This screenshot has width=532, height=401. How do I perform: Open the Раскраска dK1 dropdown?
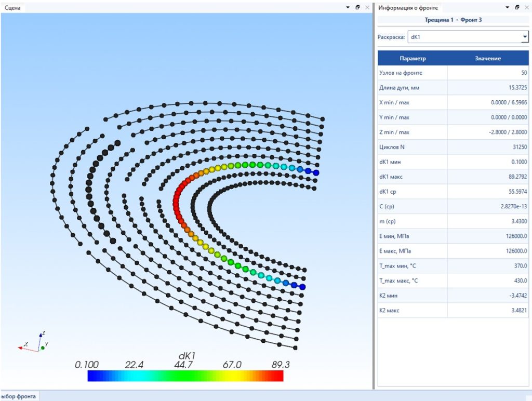[468, 37]
